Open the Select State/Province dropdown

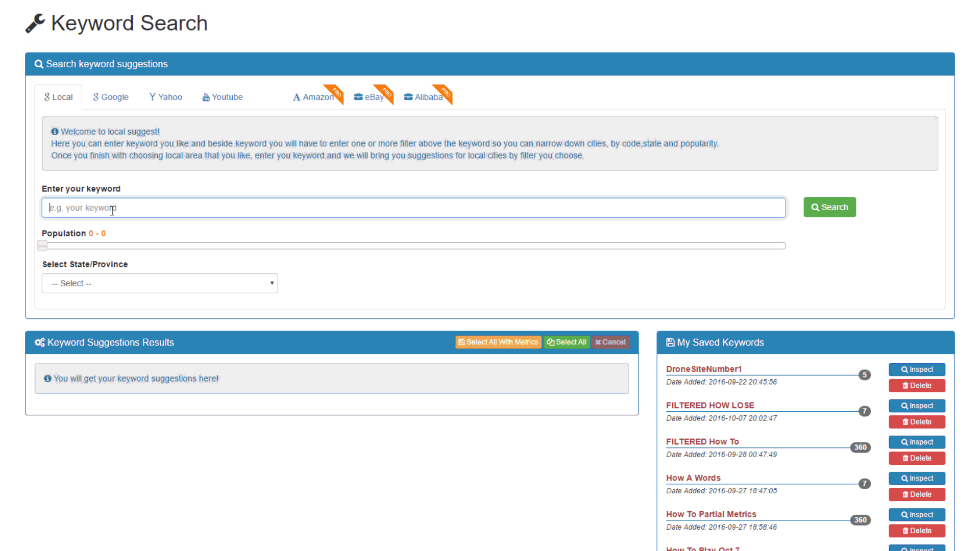point(160,283)
